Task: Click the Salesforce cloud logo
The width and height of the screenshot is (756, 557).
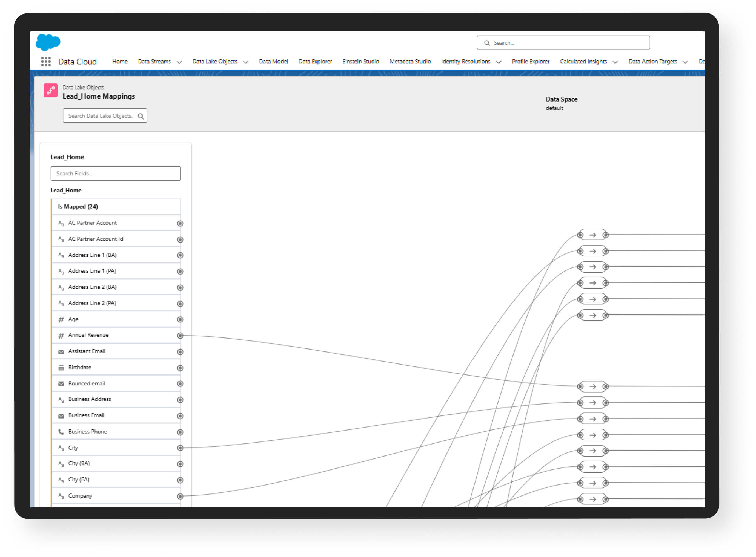Action: 48,42
